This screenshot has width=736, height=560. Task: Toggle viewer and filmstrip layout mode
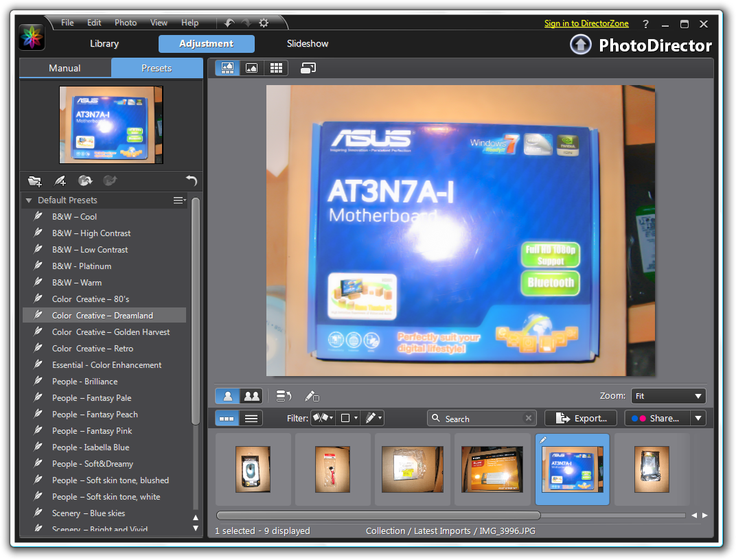pyautogui.click(x=228, y=68)
